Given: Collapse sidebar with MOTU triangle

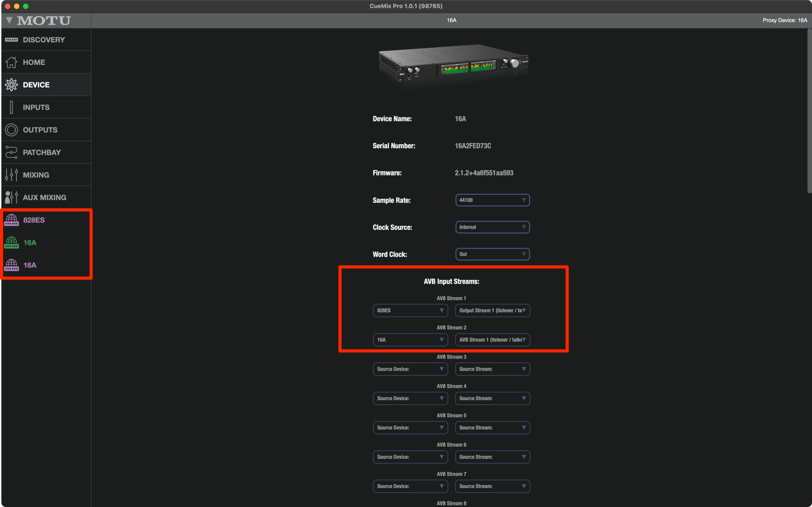Looking at the screenshot, I should tap(9, 20).
